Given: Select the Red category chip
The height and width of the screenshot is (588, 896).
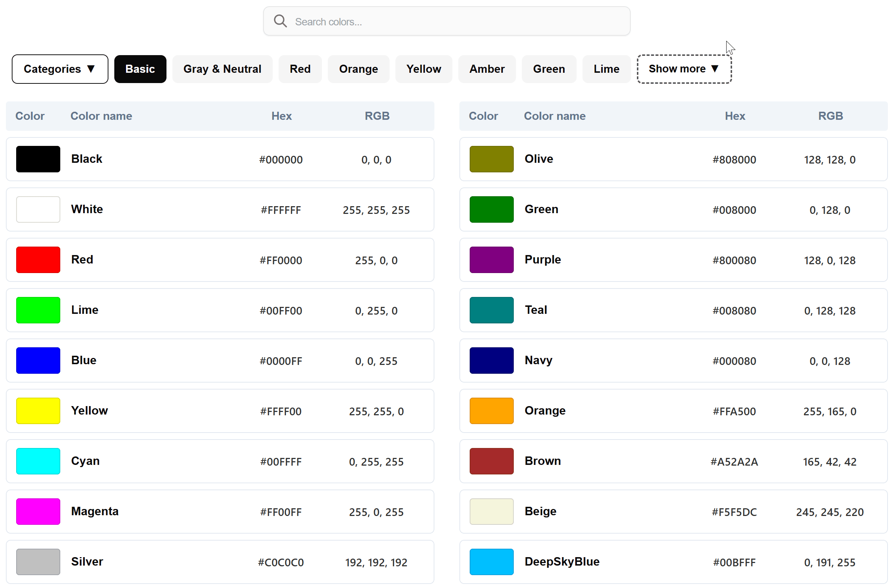Looking at the screenshot, I should (300, 69).
